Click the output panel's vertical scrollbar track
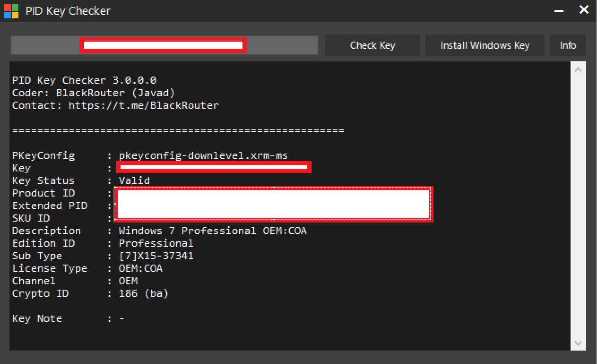Screen dimensions: 597x364 [578, 206]
